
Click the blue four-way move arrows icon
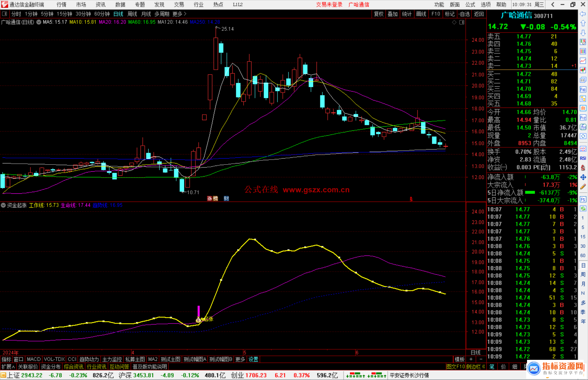[583, 177]
